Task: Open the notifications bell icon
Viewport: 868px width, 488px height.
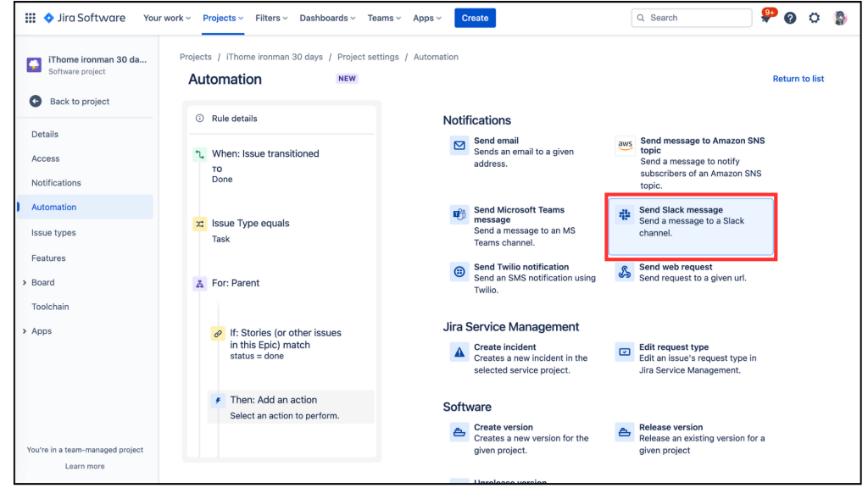Action: click(766, 18)
